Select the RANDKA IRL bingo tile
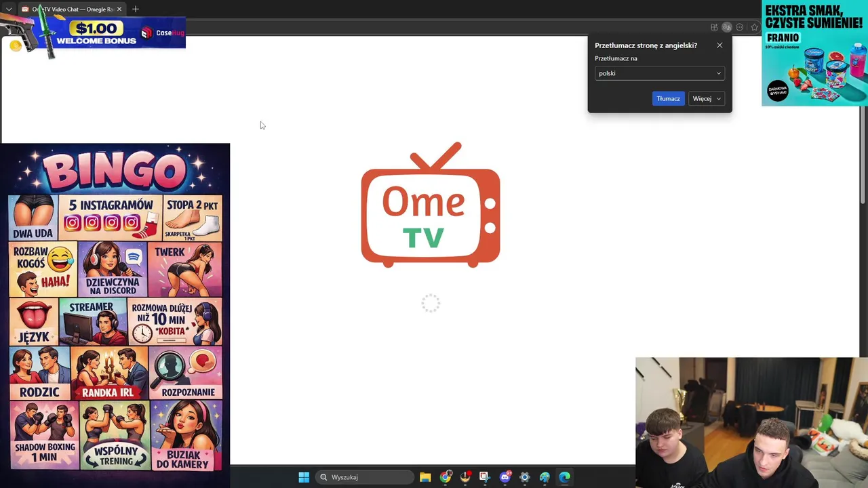 [109, 373]
